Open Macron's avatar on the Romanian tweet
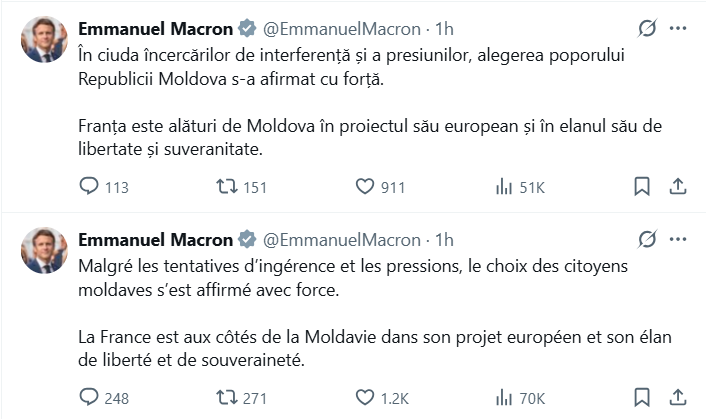This screenshot has height=419, width=706. (44, 39)
